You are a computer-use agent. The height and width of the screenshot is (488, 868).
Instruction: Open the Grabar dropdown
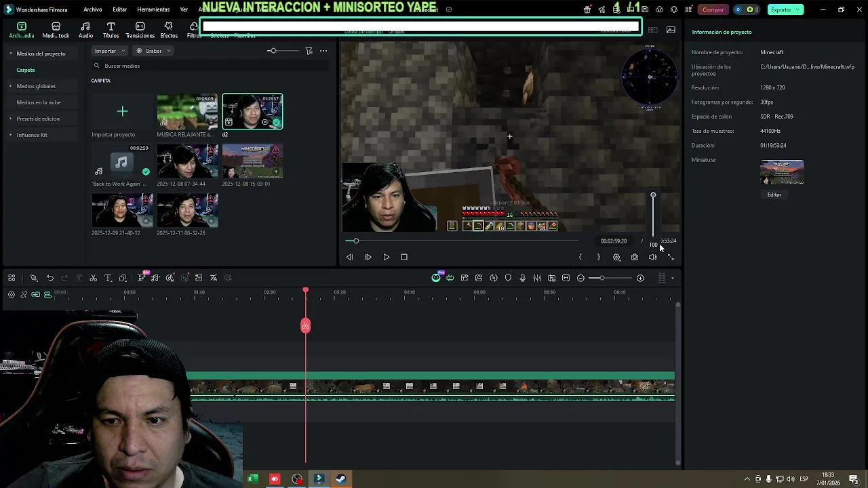point(152,51)
